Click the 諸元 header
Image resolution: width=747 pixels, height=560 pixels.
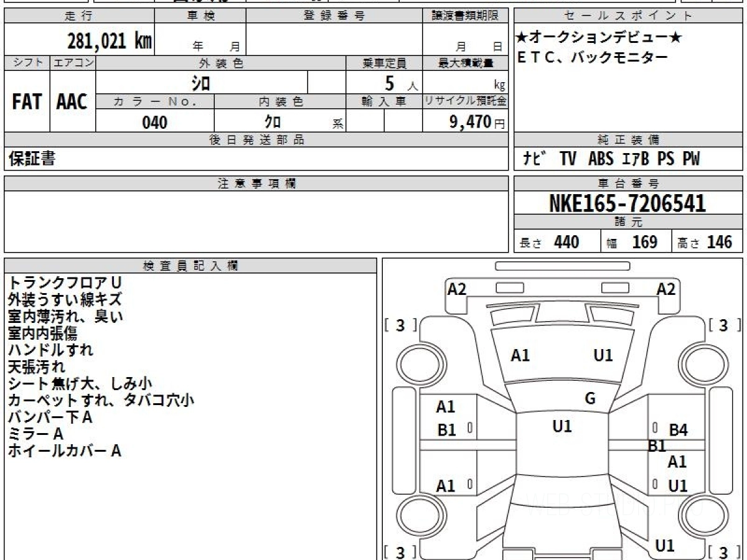(x=629, y=222)
